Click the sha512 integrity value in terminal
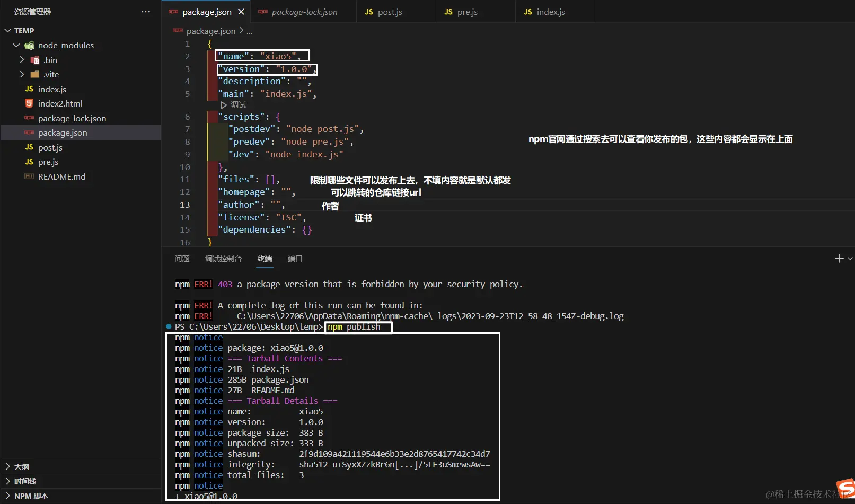The width and height of the screenshot is (855, 504). pos(394,464)
